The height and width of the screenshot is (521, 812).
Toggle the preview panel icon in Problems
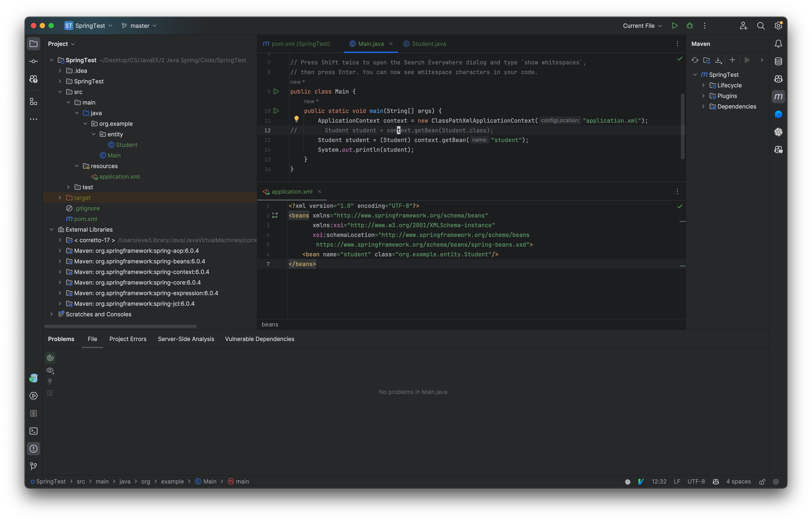(x=50, y=393)
